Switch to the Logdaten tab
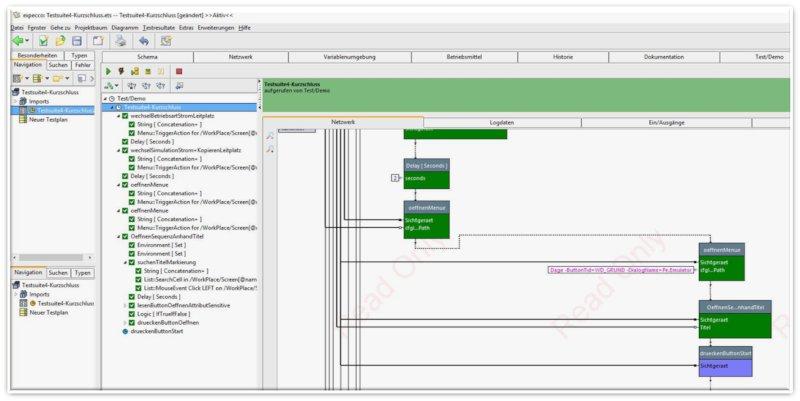The height and width of the screenshot is (401, 800). point(502,123)
